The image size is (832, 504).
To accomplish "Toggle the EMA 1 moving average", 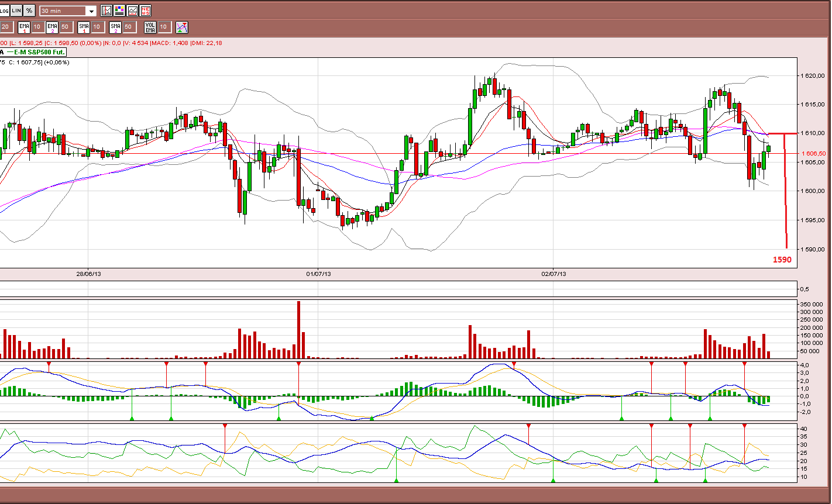I will tap(24, 27).
